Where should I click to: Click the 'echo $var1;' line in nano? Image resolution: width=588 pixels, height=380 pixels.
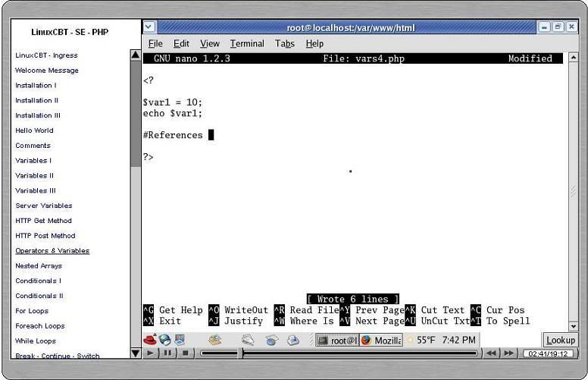tap(173, 114)
